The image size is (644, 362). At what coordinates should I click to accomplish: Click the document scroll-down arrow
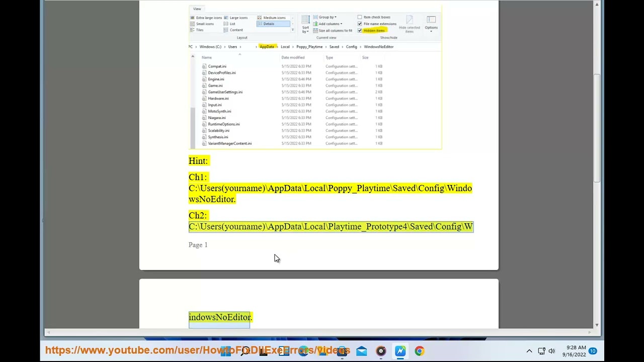pyautogui.click(x=597, y=325)
